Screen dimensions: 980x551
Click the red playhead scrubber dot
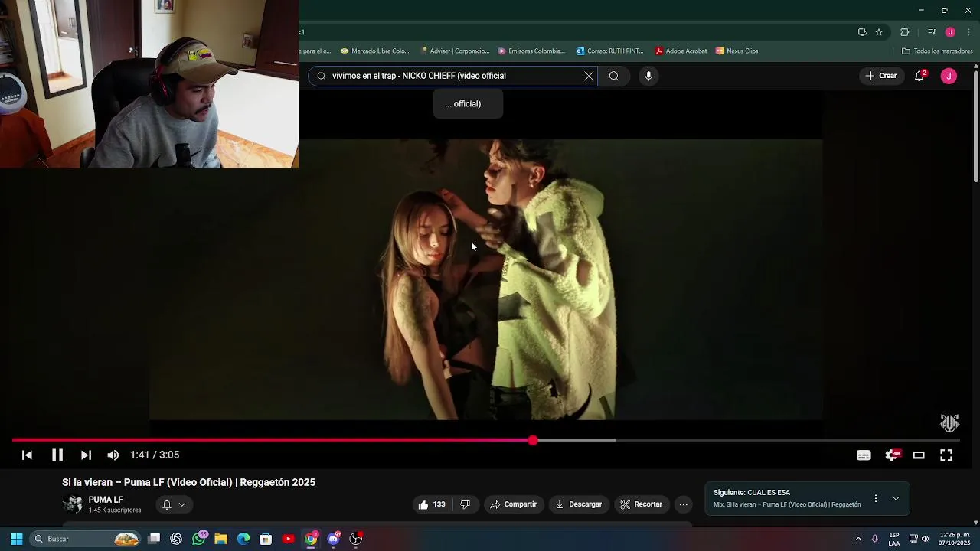click(x=533, y=440)
